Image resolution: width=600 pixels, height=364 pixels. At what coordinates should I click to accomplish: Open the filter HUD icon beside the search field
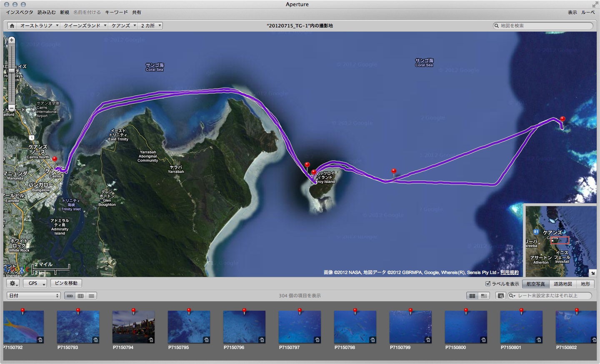pos(500,296)
